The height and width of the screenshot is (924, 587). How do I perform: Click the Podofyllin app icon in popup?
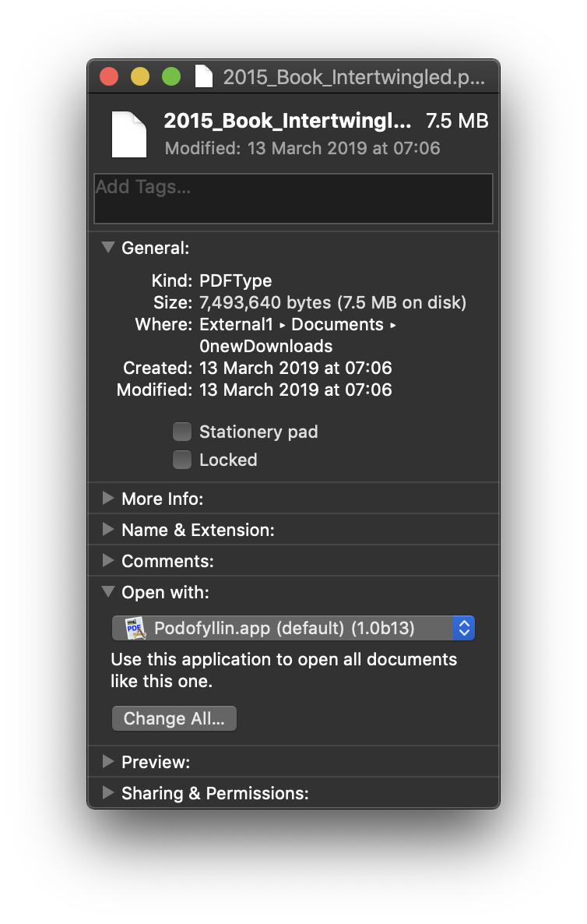[x=135, y=628]
